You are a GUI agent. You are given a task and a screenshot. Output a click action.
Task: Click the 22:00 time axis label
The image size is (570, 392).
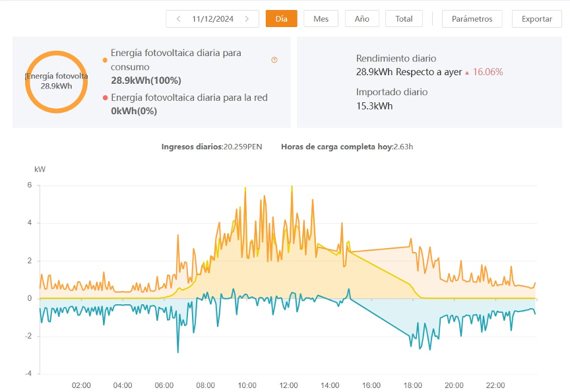pyautogui.click(x=495, y=385)
